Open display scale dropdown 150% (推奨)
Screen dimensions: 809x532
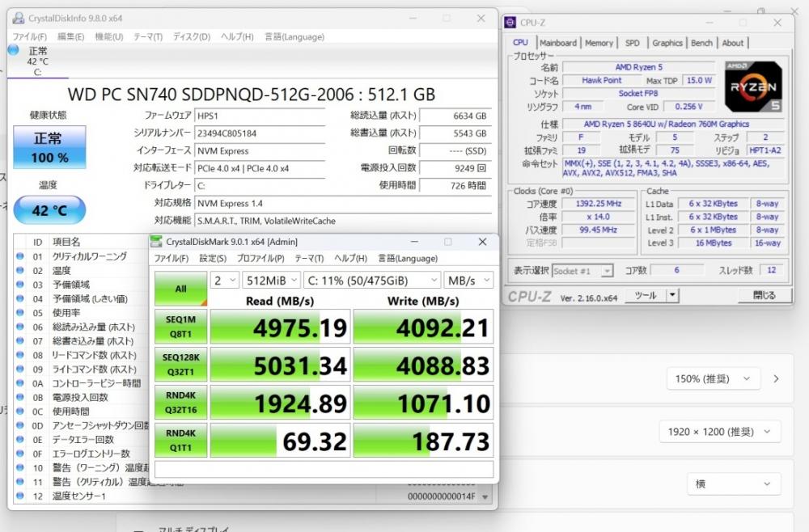[713, 379]
